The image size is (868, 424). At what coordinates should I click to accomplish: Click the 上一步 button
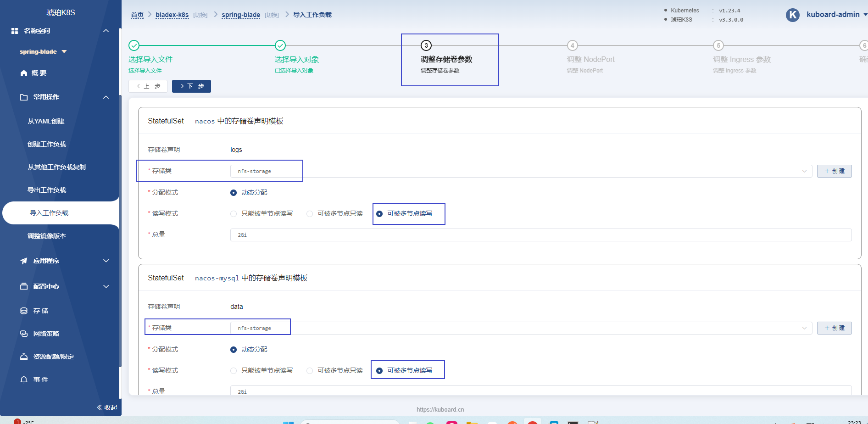(148, 86)
